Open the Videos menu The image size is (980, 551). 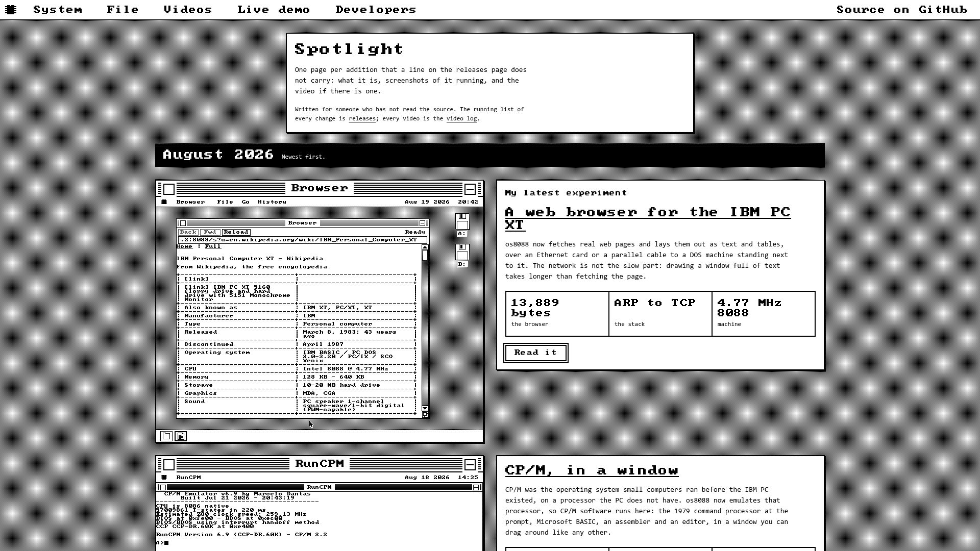188,10
